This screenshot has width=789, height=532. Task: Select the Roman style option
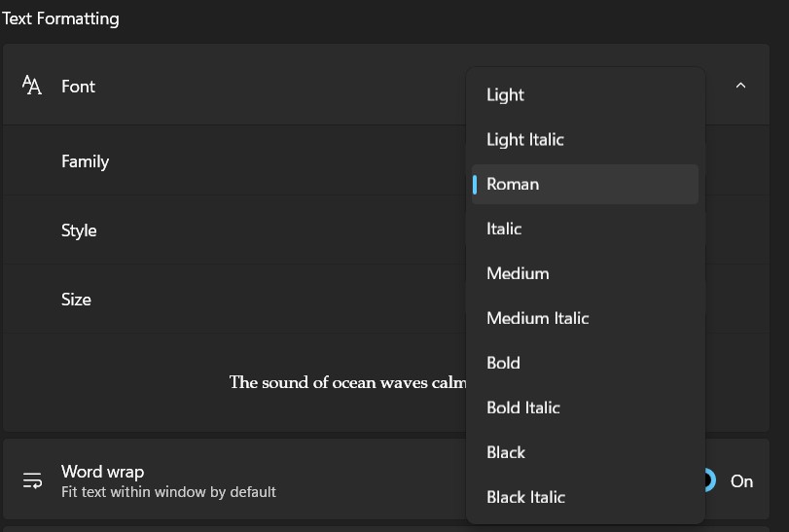(x=513, y=185)
